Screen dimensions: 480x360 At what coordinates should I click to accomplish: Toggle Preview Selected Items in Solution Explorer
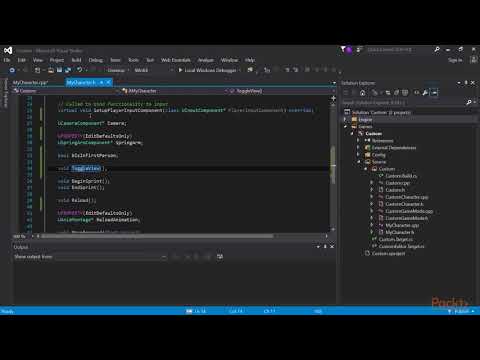click(434, 93)
